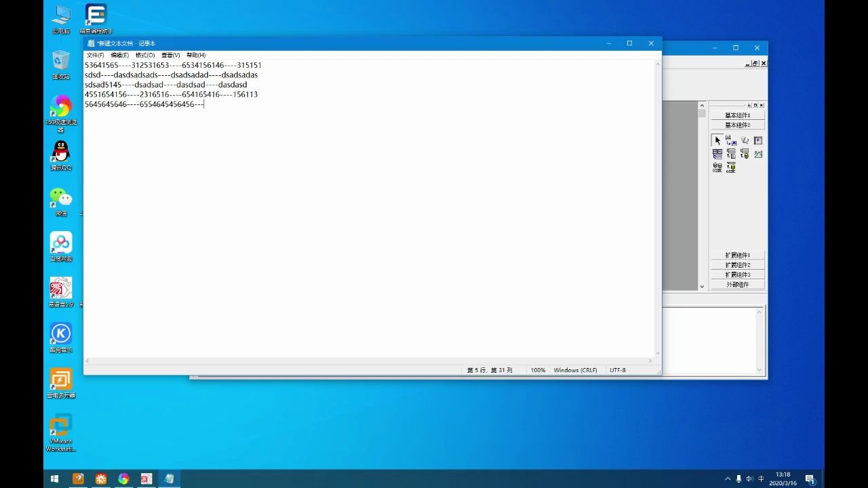This screenshot has height=488, width=868.
Task: Open the 此电脑 desktop icon
Action: coord(61,19)
